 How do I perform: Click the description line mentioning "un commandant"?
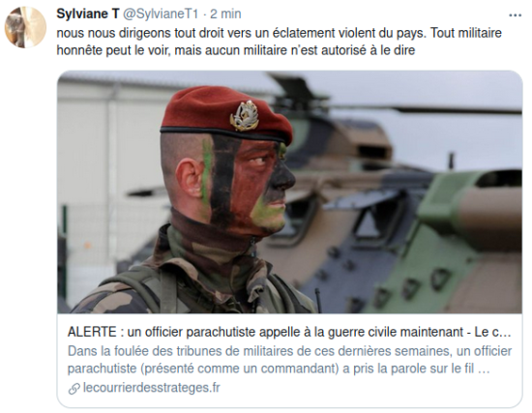tap(279, 369)
